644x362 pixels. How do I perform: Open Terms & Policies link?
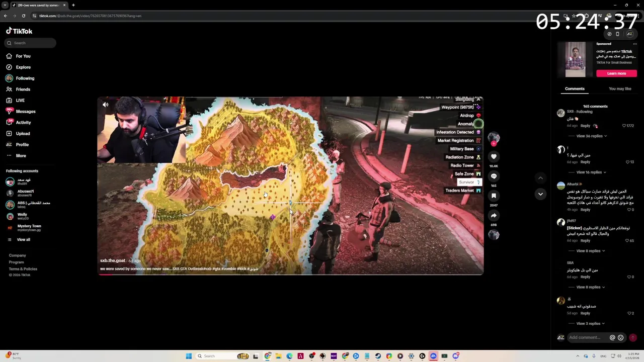[23, 268]
